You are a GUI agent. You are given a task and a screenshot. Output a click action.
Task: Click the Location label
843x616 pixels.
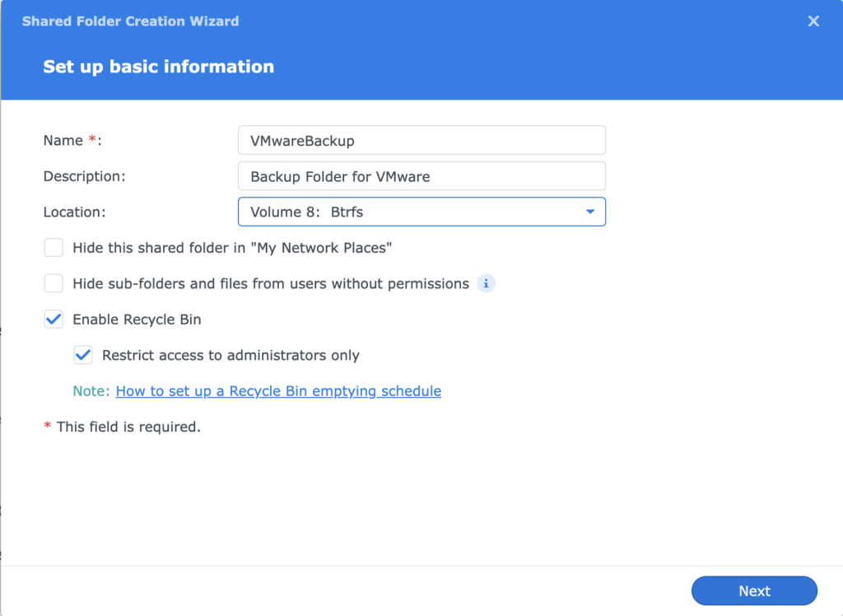pyautogui.click(x=75, y=212)
